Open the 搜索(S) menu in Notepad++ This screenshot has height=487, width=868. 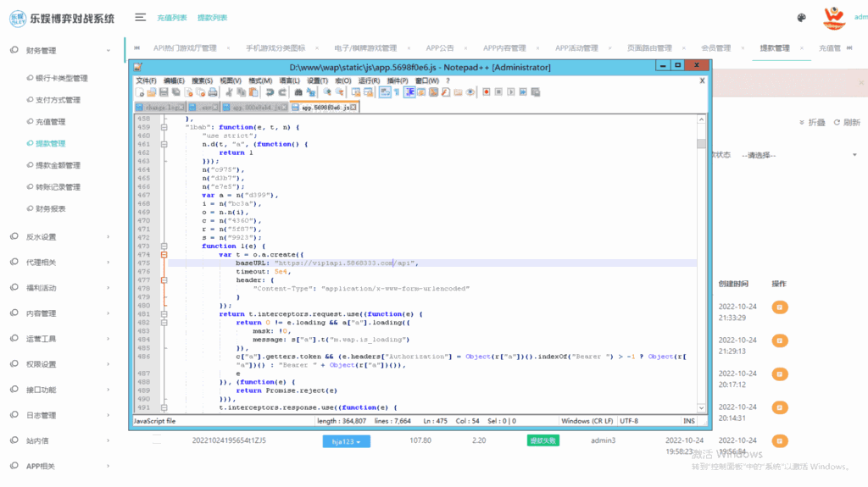pos(203,80)
